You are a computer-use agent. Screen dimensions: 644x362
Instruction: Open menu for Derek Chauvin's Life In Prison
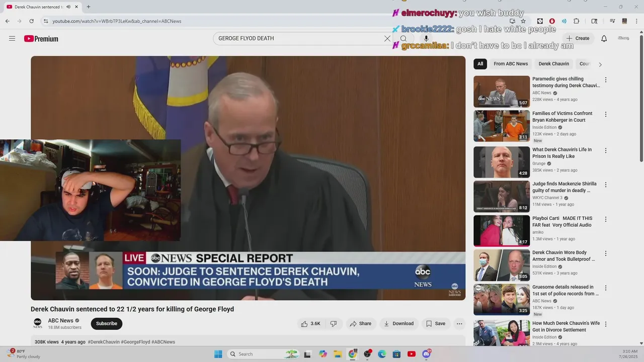606,151
